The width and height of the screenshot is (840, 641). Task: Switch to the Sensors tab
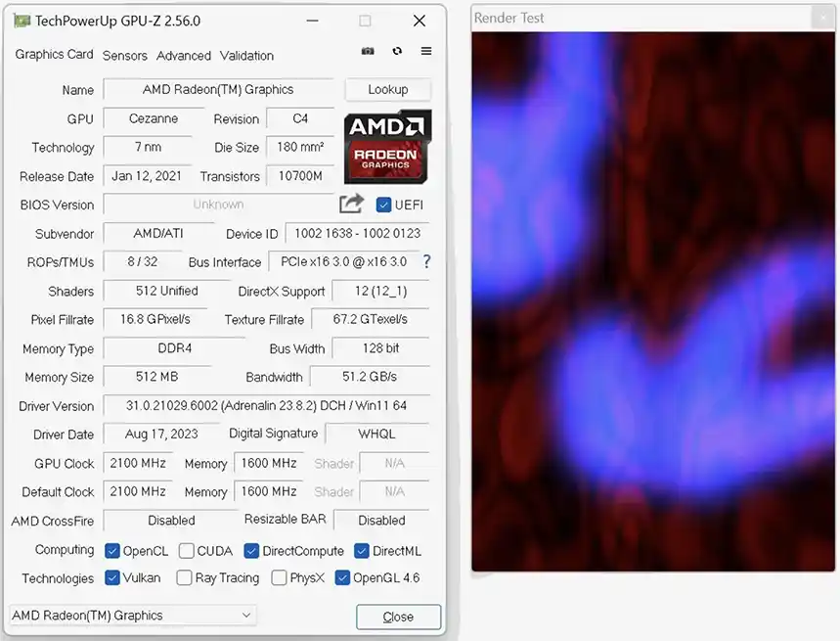pos(124,56)
